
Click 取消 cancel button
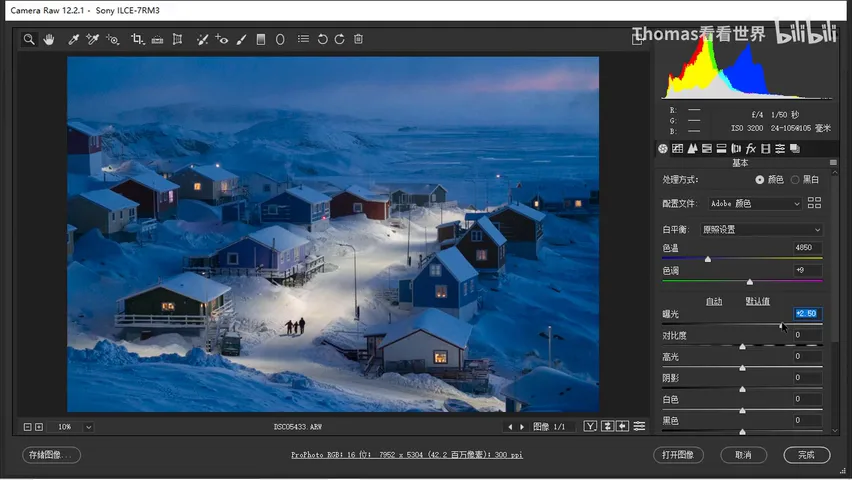click(743, 454)
